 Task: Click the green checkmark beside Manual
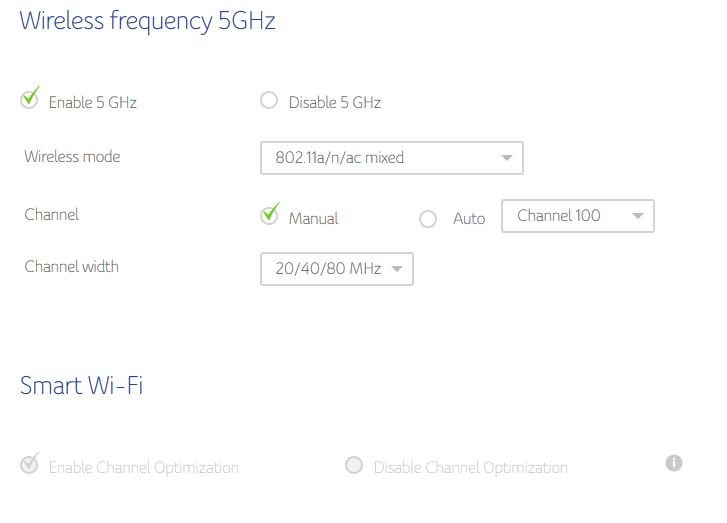point(269,215)
